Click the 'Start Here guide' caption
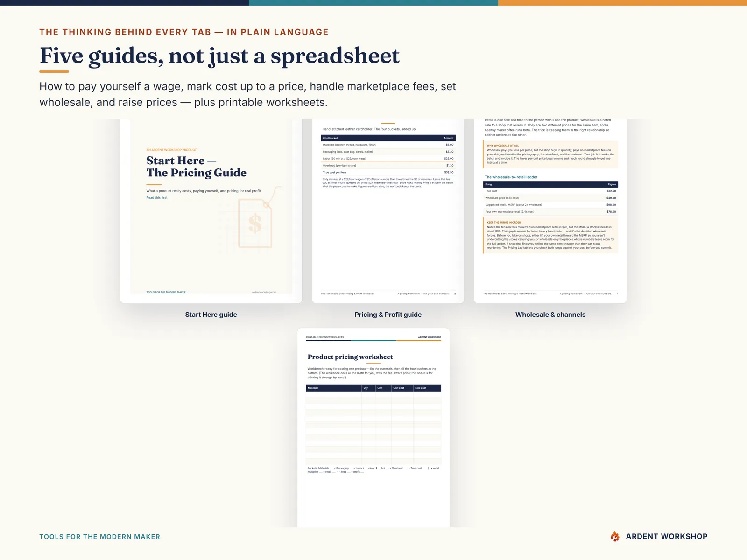The width and height of the screenshot is (747, 560). click(x=211, y=315)
